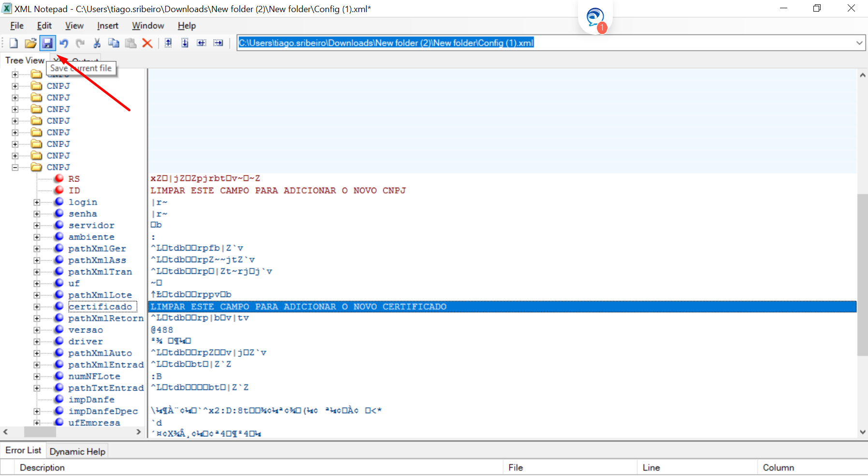
Task: Click the blue login element node icon
Action: coord(59,202)
